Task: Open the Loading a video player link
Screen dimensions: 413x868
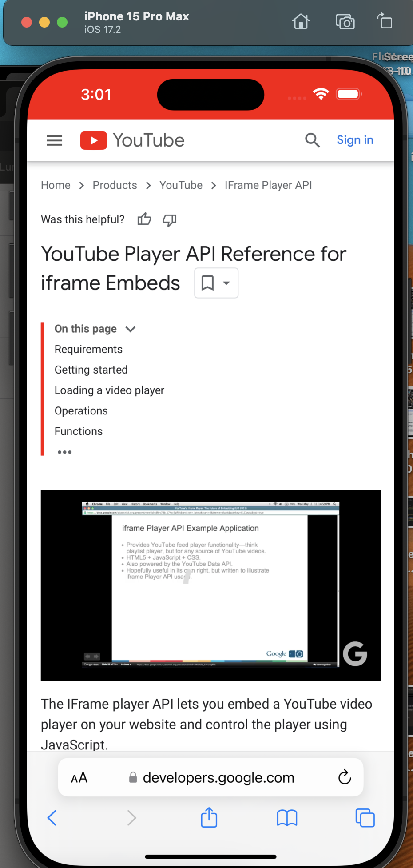Action: click(109, 390)
